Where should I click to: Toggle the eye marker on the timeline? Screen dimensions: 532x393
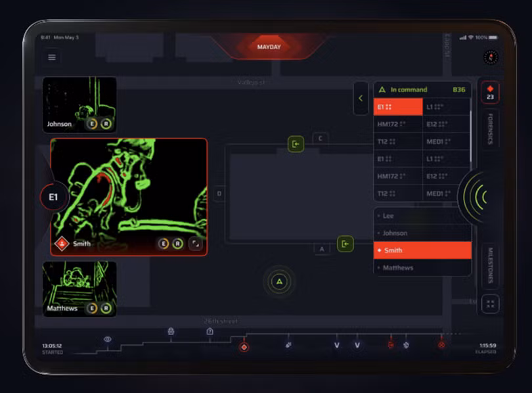click(108, 339)
